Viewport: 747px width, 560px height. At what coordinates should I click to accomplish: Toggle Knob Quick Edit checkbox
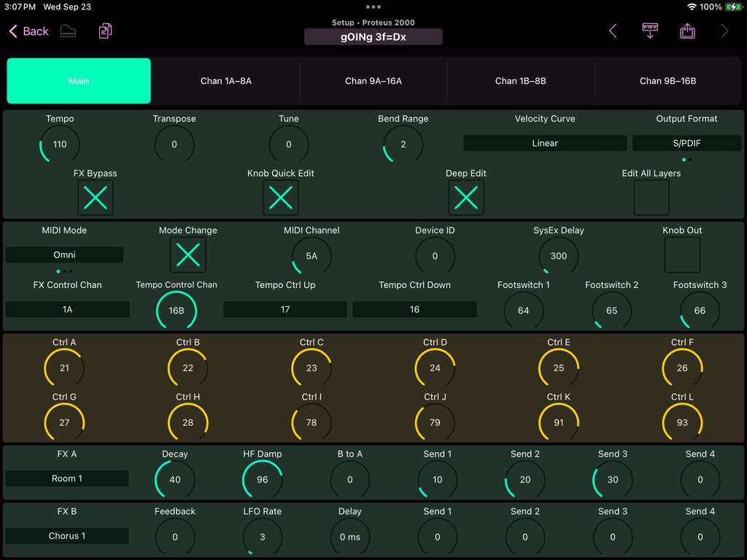281,198
